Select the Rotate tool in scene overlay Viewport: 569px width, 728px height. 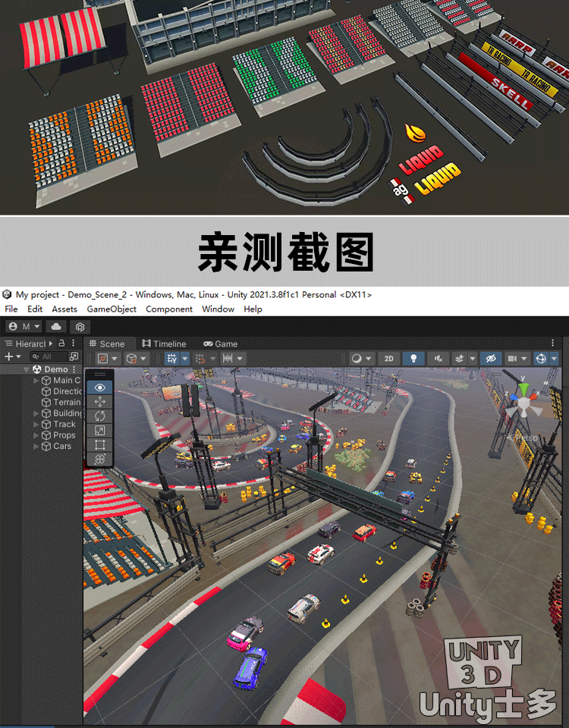click(x=100, y=416)
